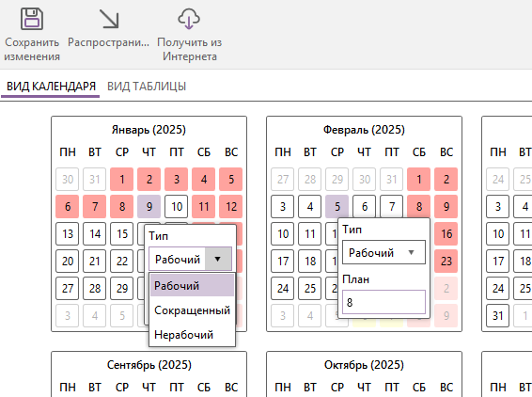The height and width of the screenshot is (397, 532).
Task: Click February 9 holiday cell
Action: [x=446, y=206]
